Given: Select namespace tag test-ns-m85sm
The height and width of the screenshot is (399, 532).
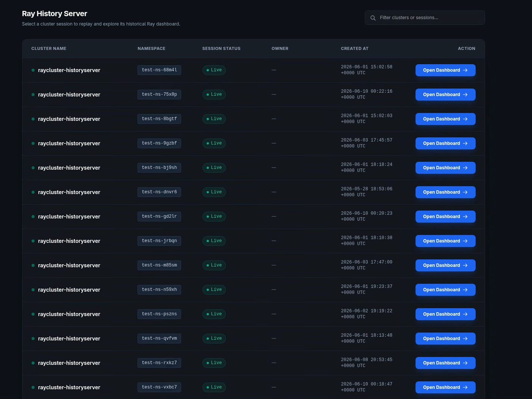Looking at the screenshot, I should (x=159, y=265).
